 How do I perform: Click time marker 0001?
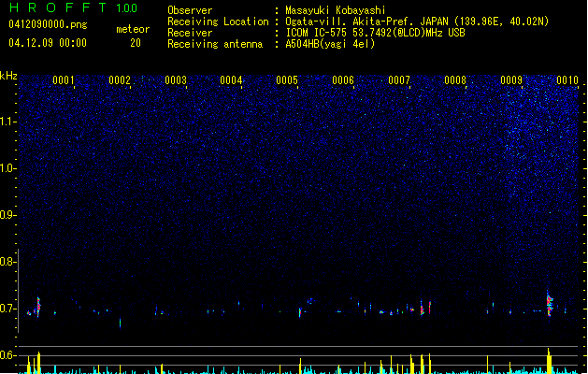(x=64, y=80)
